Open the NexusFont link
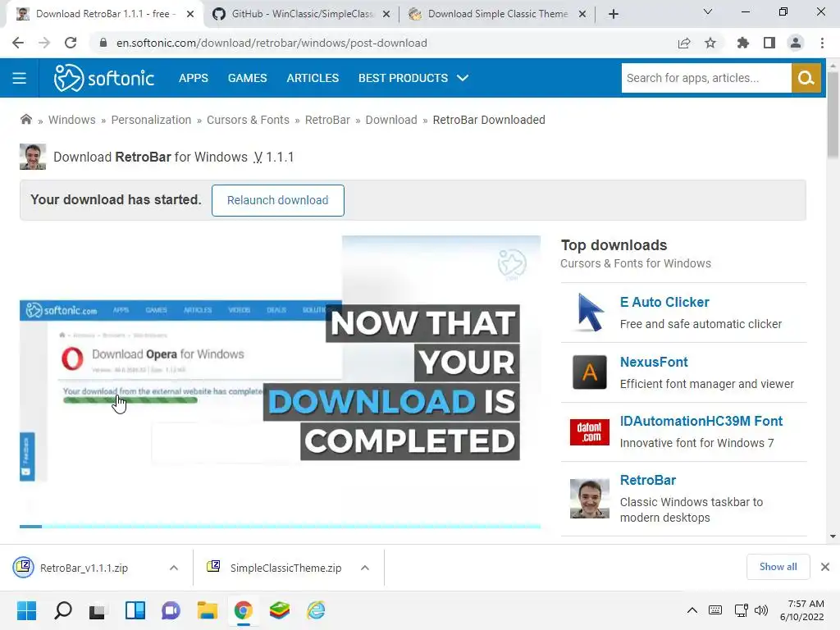840x630 pixels. (x=654, y=362)
